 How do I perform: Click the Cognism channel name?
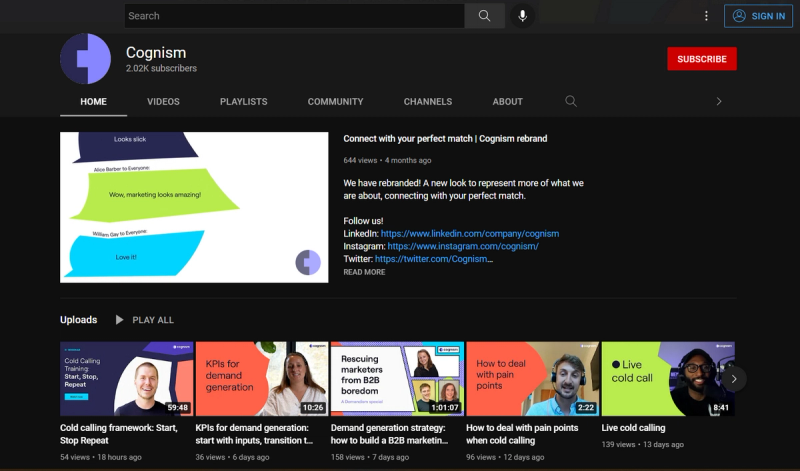156,53
